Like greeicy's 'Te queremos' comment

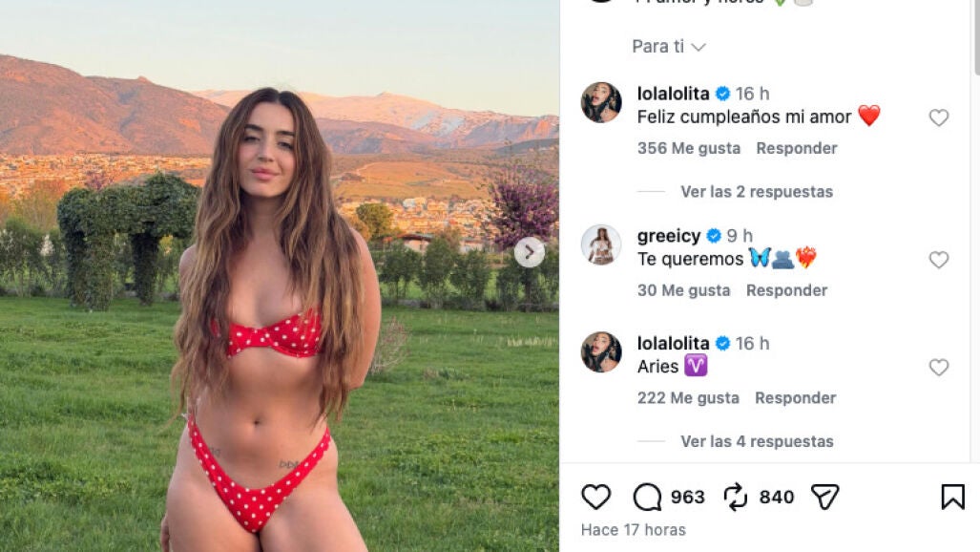click(x=938, y=260)
